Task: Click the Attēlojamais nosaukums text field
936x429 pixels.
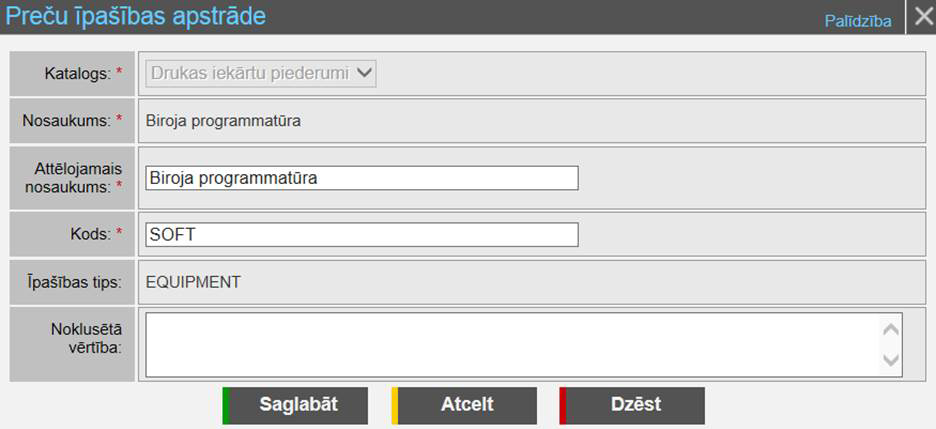Action: pyautogui.click(x=361, y=178)
